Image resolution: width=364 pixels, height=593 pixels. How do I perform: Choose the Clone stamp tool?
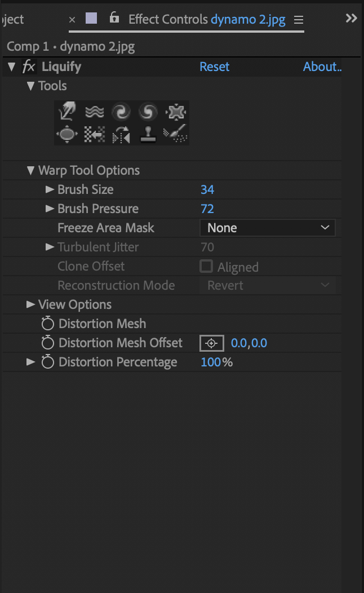(x=148, y=135)
